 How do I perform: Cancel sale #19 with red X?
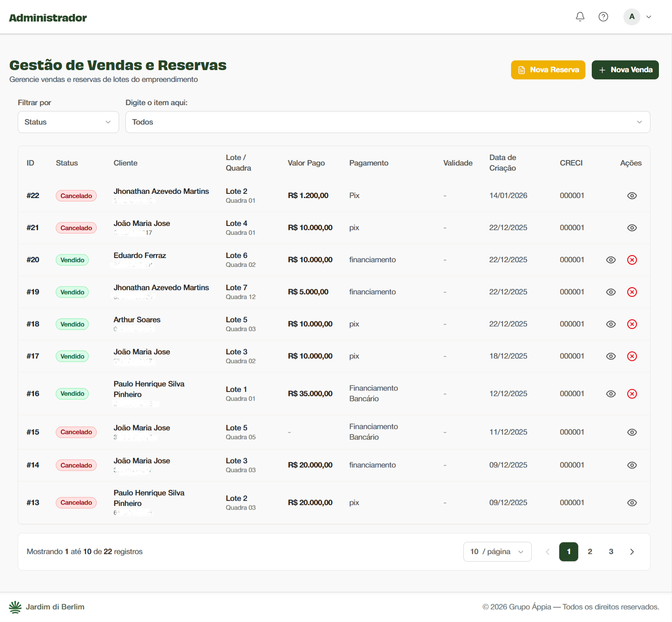[x=632, y=292]
